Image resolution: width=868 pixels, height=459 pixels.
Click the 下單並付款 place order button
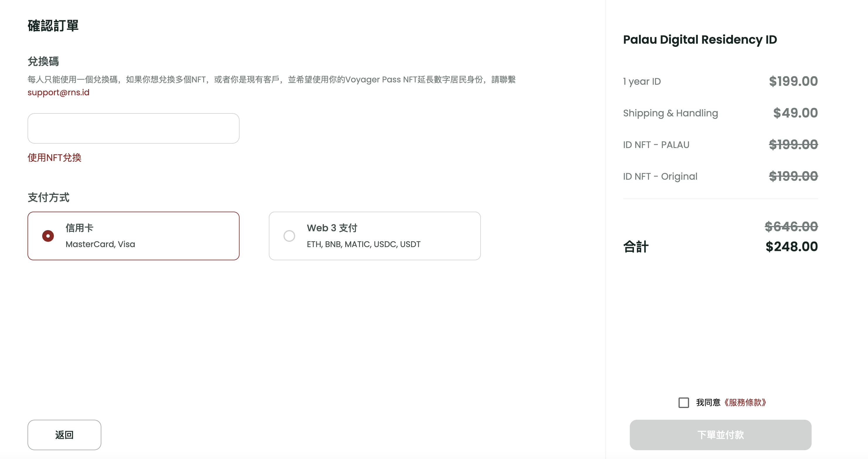click(x=720, y=435)
